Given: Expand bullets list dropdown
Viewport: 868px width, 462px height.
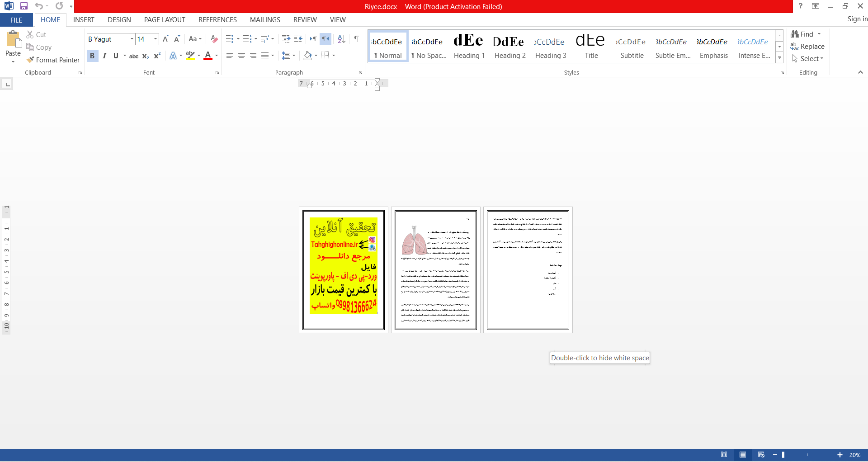Looking at the screenshot, I should (x=238, y=39).
